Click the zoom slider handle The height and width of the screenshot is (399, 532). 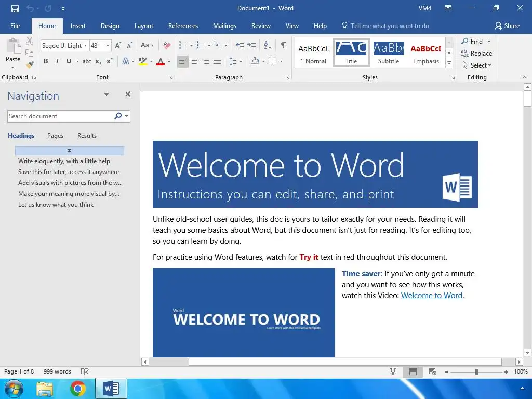(476, 372)
